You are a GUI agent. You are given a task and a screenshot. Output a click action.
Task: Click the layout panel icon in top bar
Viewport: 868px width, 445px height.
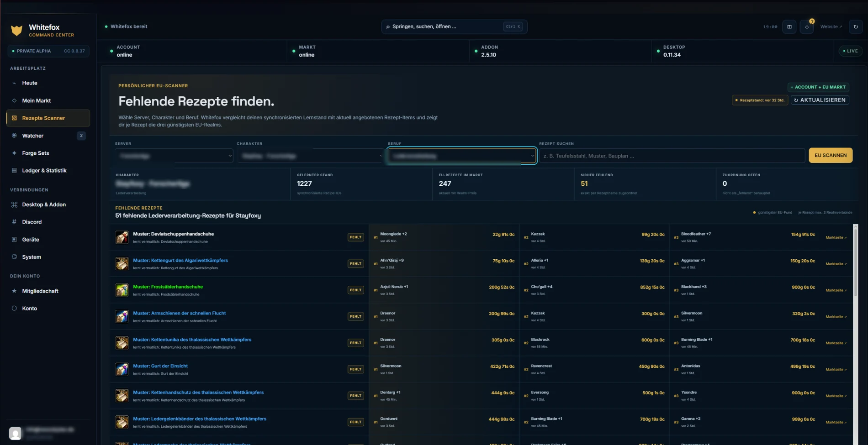coord(789,27)
